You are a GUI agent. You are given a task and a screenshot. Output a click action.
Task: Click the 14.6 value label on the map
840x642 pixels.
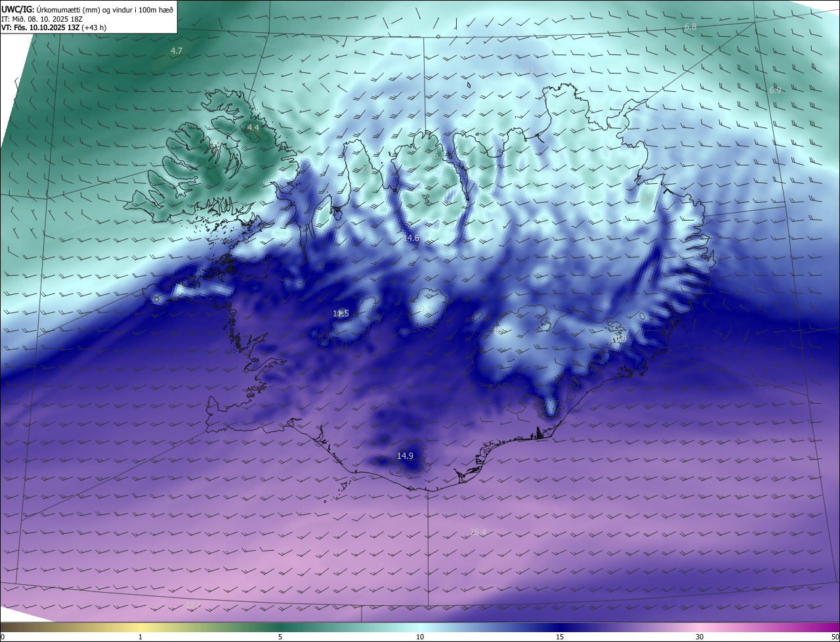pyautogui.click(x=411, y=238)
